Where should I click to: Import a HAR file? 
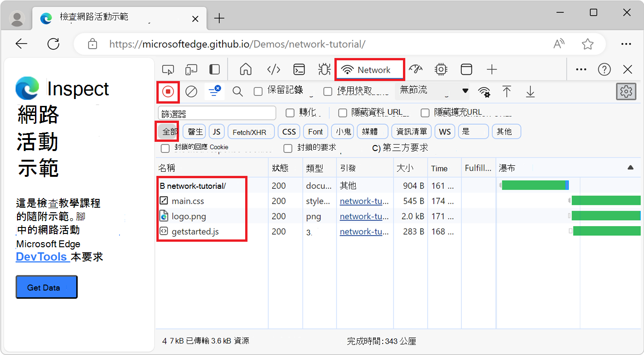507,91
